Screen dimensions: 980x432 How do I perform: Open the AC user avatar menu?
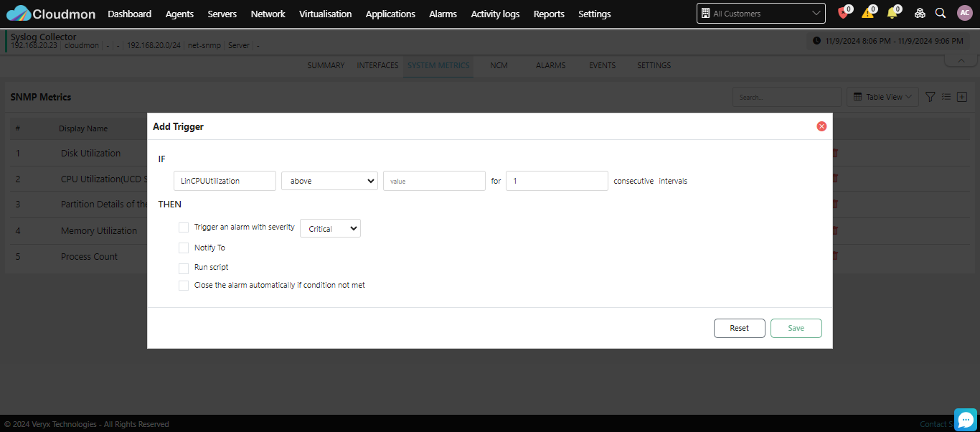[964, 13]
